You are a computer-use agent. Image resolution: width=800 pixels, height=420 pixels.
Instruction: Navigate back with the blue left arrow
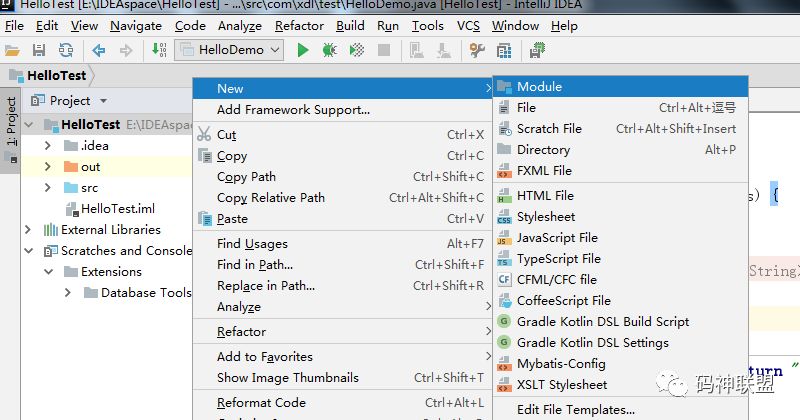click(99, 50)
